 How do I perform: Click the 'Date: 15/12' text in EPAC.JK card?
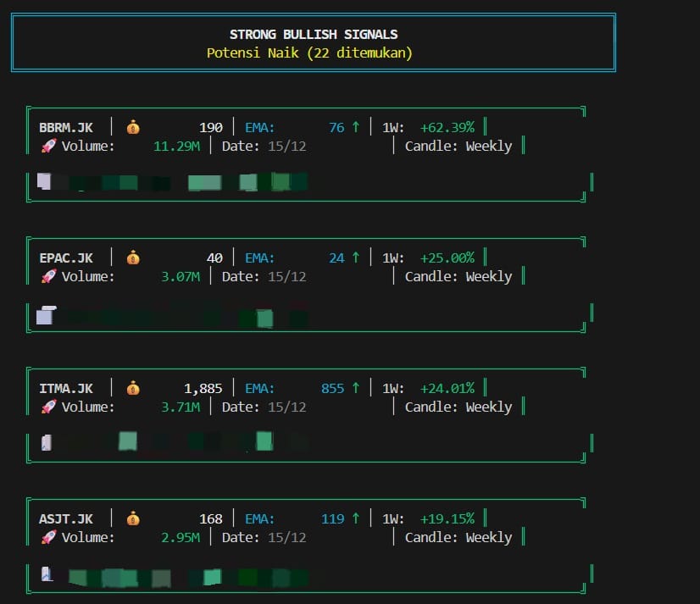coord(264,276)
